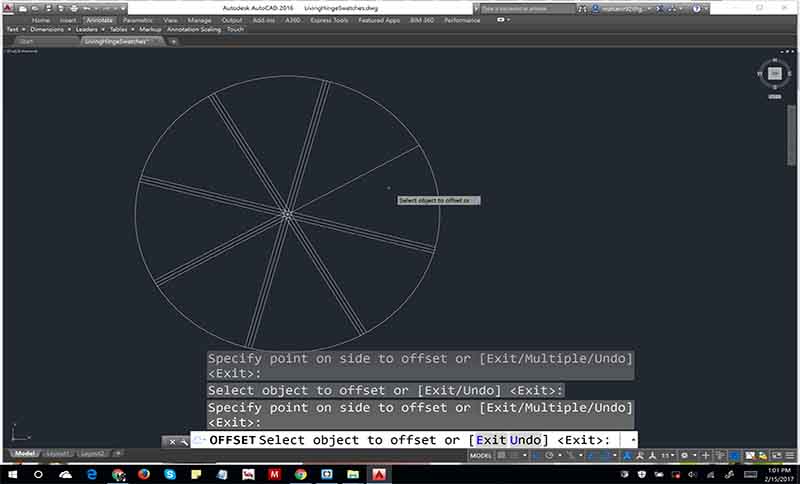
Task: Click the status bar customization menu icon
Action: click(790, 455)
